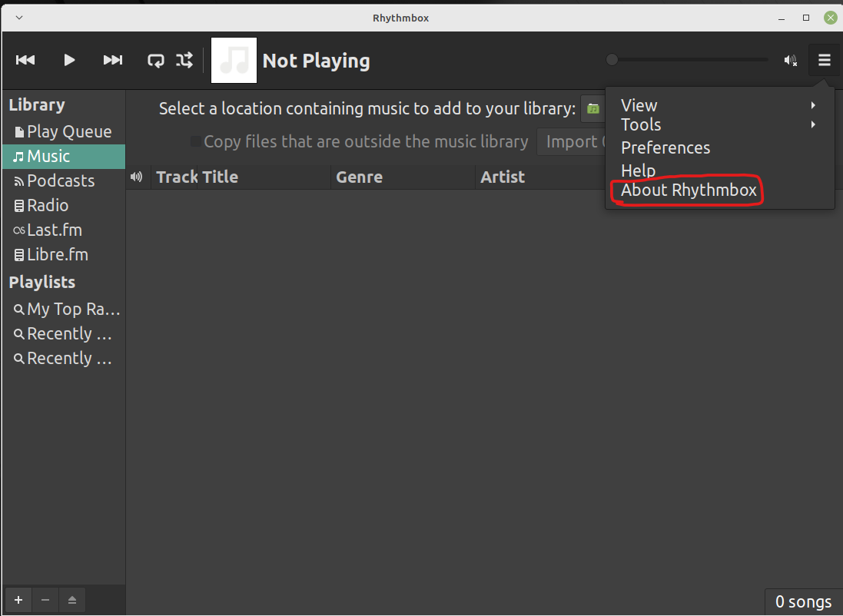This screenshot has width=843, height=616.
Task: Click the 0 songs status text
Action: click(803, 602)
